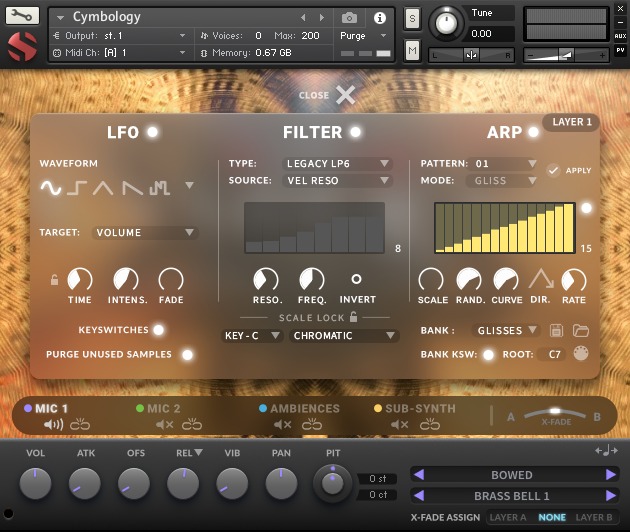Expand more LFO waveforms arrow
Image resolution: width=630 pixels, height=532 pixels.
tap(189, 185)
